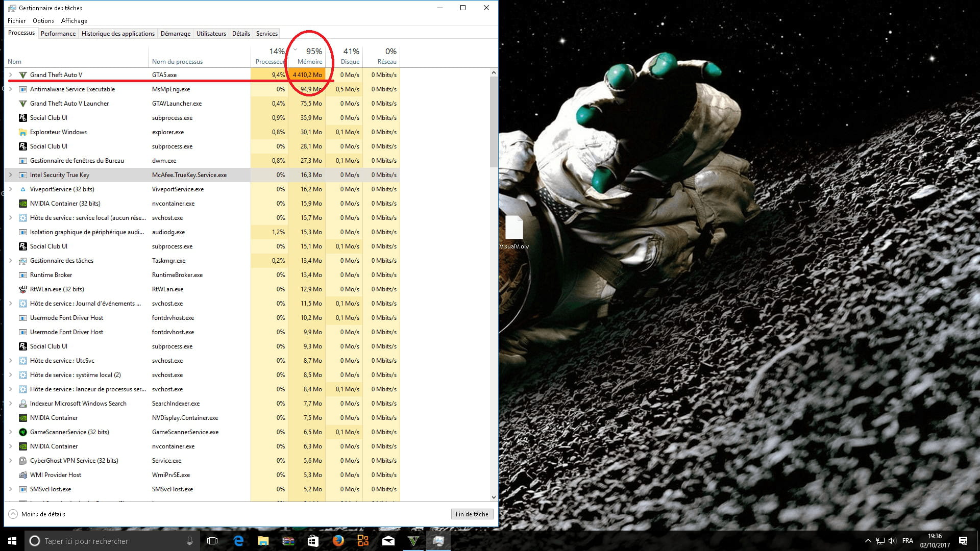Viewport: 980px width, 551px height.
Task: Click the GameScannerService process icon
Action: click(23, 432)
